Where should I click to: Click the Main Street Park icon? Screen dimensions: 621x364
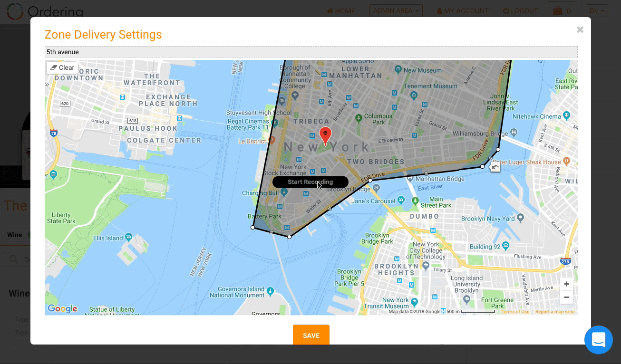(x=416, y=202)
